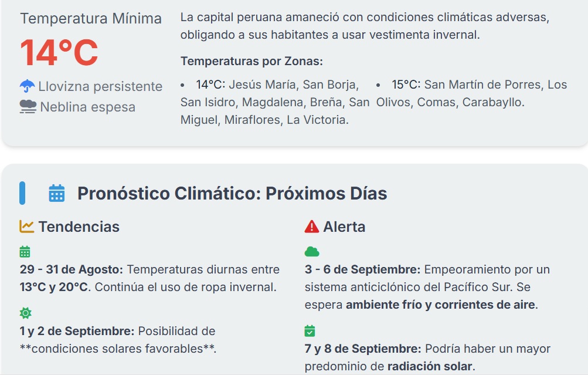Click the blue calendar icon by Pronóstico Climático
The width and height of the screenshot is (588, 375).
tap(57, 193)
